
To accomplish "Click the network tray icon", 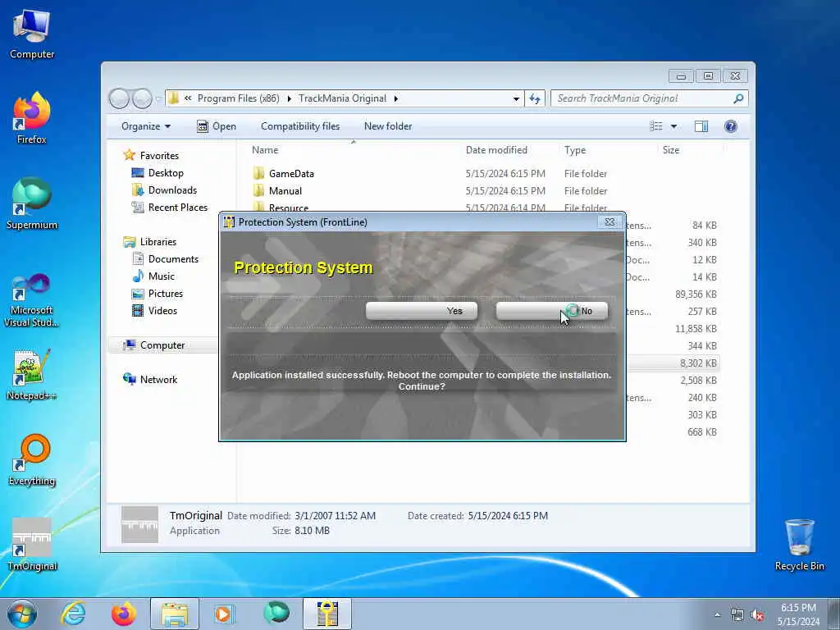I will (737, 614).
